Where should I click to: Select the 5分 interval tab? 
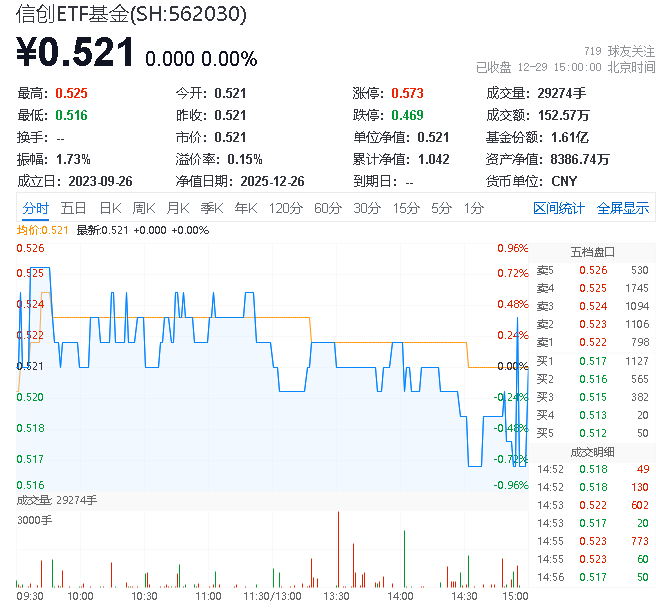click(x=441, y=208)
